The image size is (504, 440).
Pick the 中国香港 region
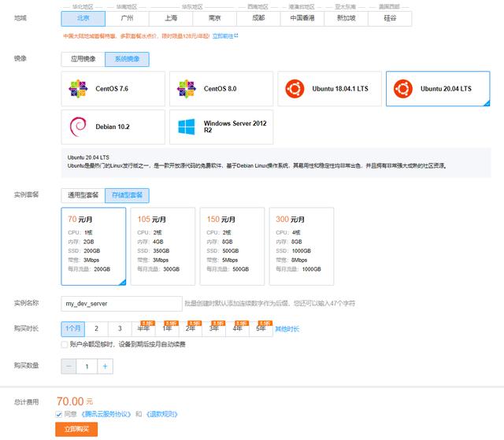[x=302, y=18]
